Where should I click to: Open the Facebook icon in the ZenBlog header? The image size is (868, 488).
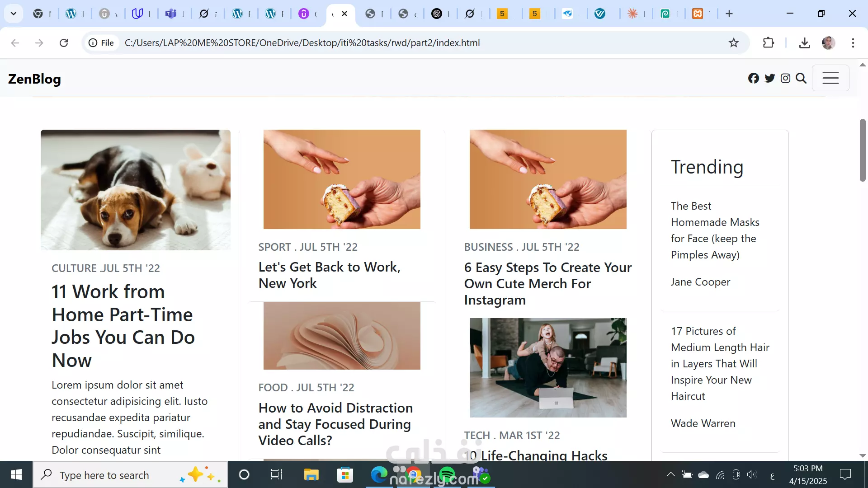pyautogui.click(x=753, y=78)
